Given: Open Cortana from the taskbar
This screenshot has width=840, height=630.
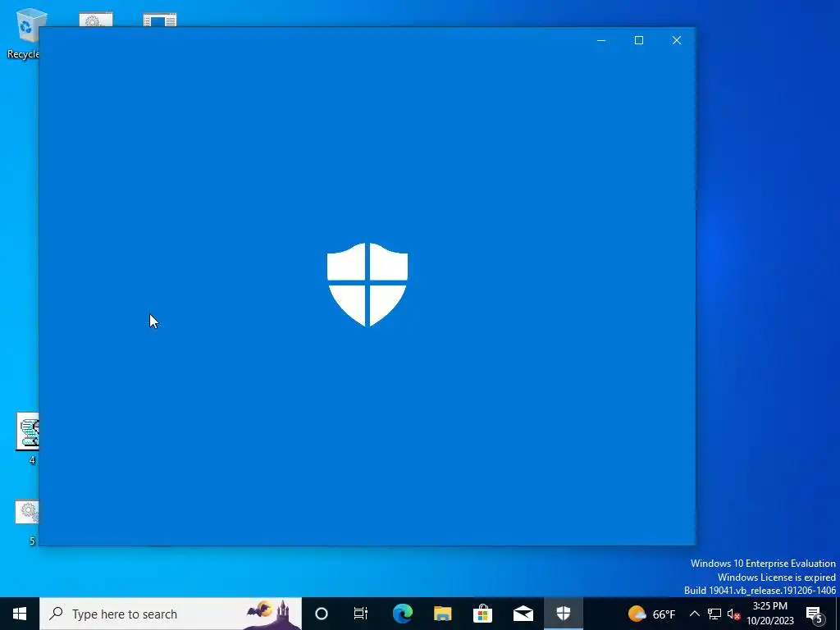Looking at the screenshot, I should pos(322,614).
